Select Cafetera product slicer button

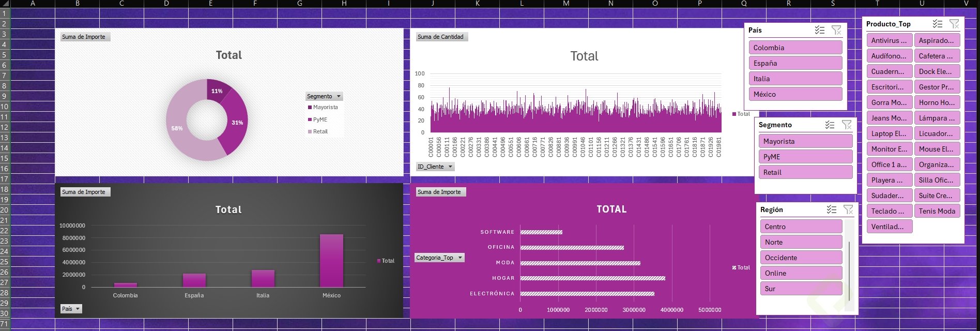937,56
